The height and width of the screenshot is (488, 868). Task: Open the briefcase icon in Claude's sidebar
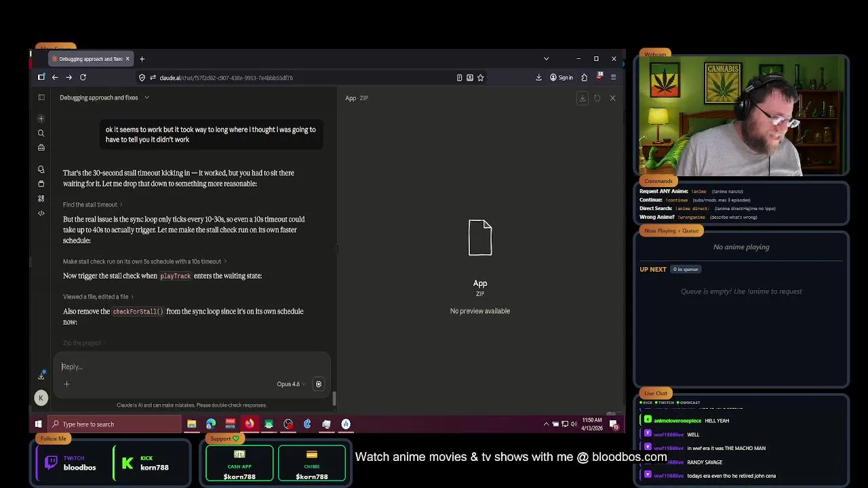(41, 148)
